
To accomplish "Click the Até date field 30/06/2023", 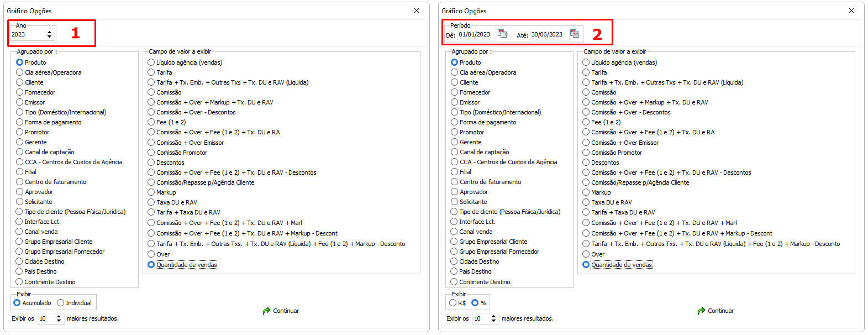I will coord(549,34).
